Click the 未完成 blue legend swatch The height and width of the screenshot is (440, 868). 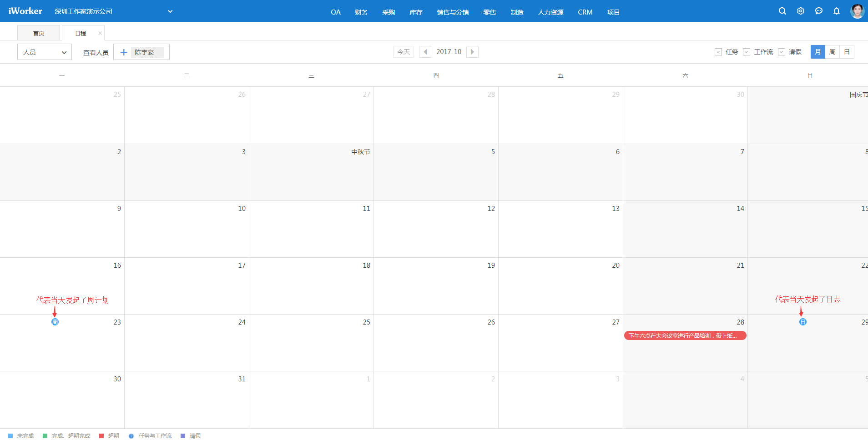pos(10,436)
